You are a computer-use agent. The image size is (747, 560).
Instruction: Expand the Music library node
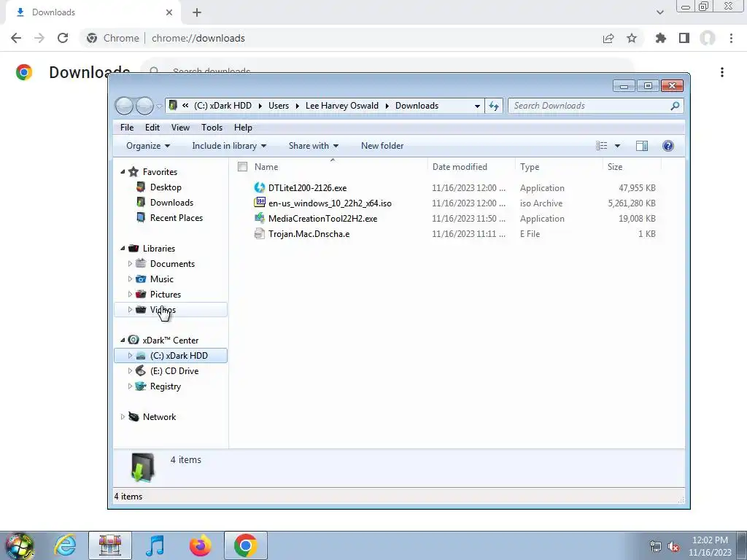130,279
